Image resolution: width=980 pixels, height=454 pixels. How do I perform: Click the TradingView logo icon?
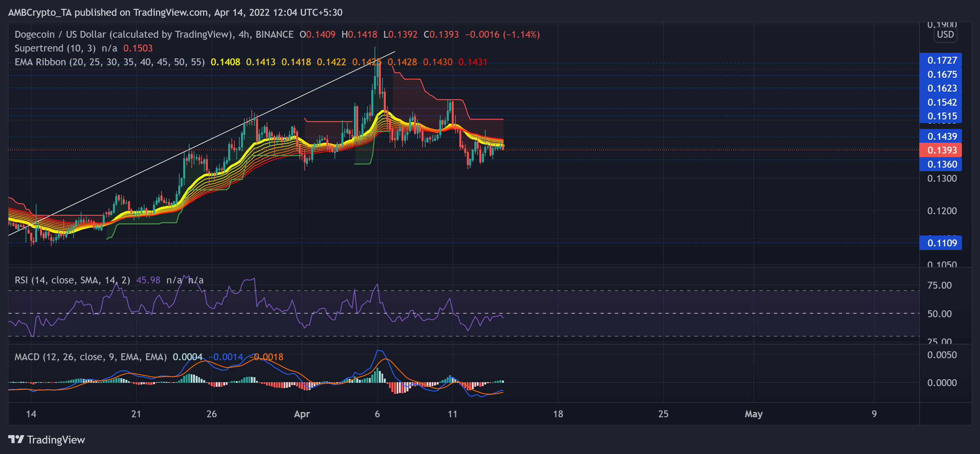point(17,440)
